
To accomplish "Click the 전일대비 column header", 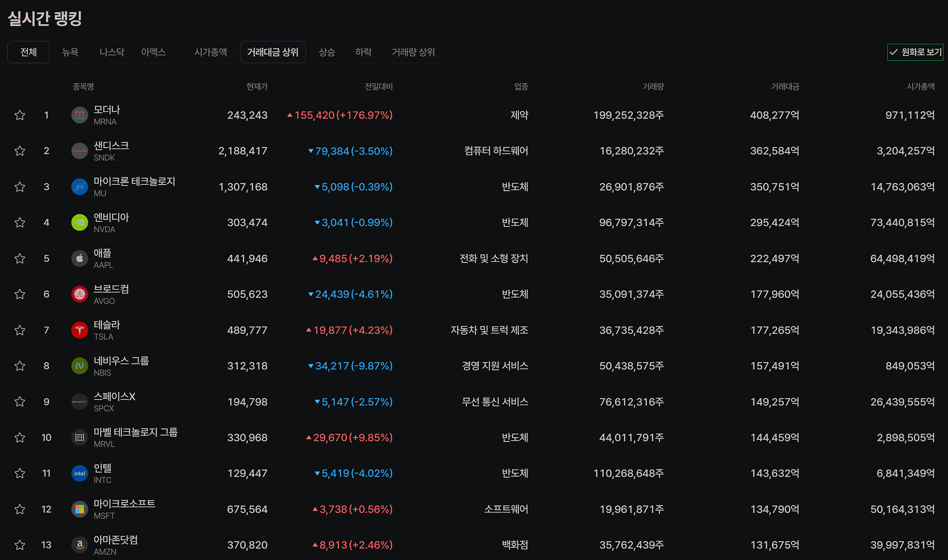I will point(379,86).
